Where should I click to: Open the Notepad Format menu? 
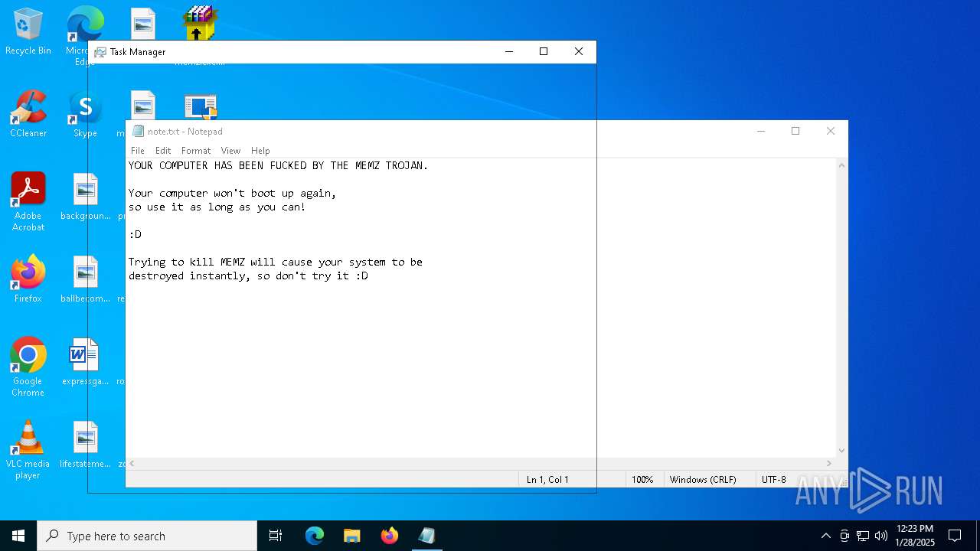tap(196, 151)
